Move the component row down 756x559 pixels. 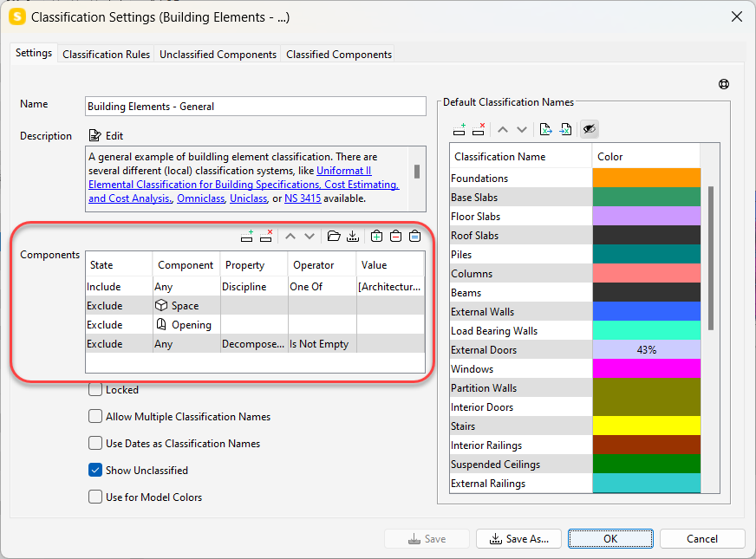point(310,236)
